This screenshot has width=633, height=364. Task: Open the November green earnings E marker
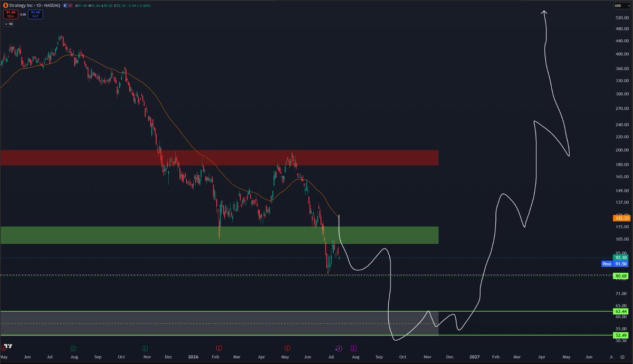[x=145, y=348]
